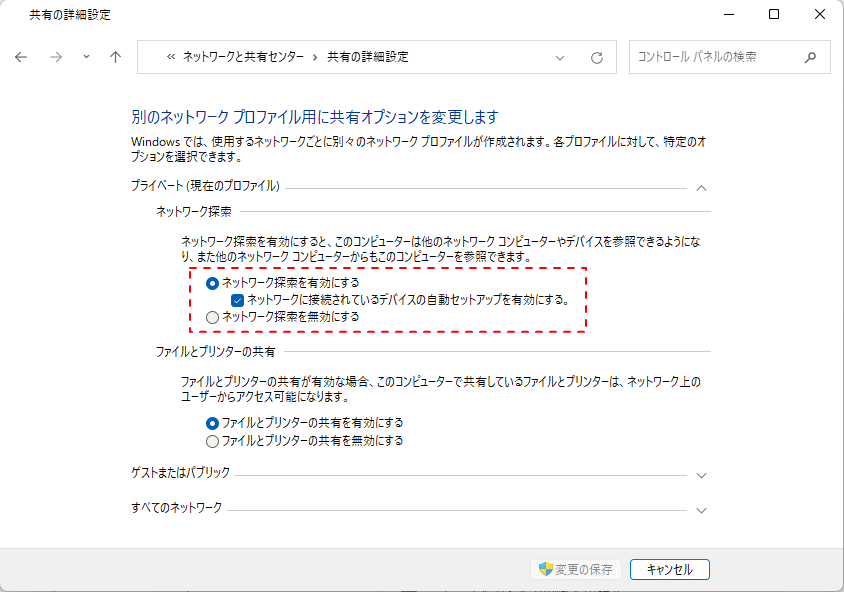Click the 別のネットワーク プロファイル用 page heading
Screen dimensions: 844x592
pos(315,117)
